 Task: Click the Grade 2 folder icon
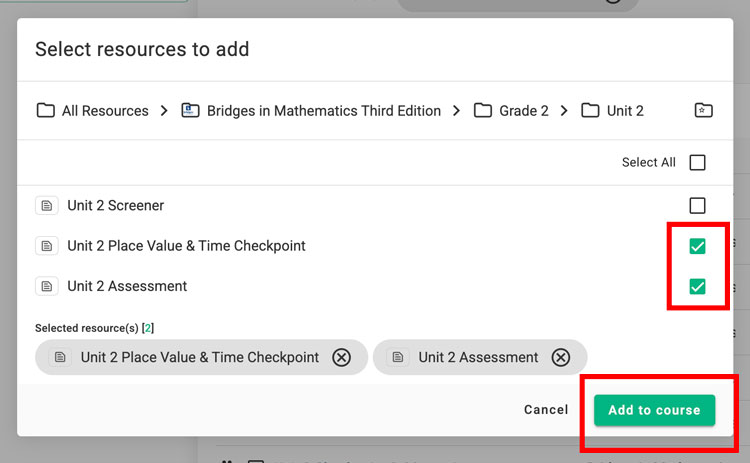(x=483, y=111)
